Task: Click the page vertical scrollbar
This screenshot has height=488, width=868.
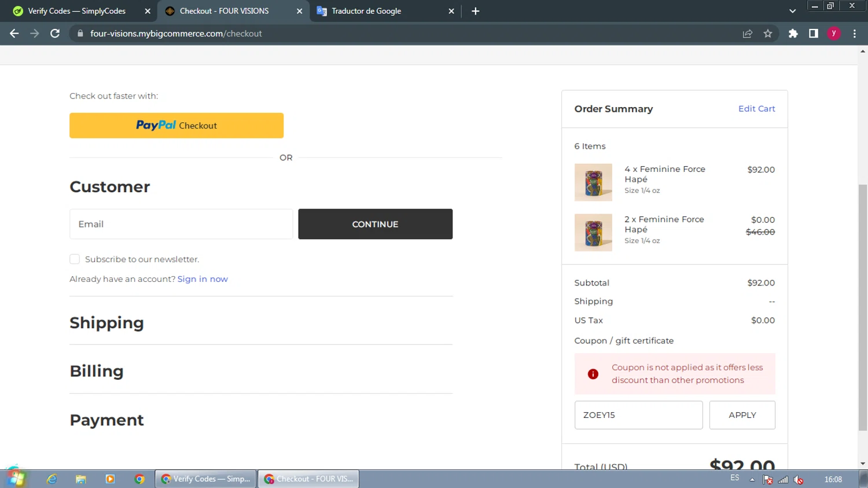Action: (863, 307)
